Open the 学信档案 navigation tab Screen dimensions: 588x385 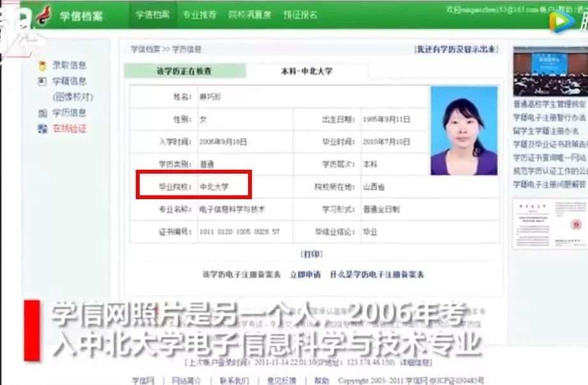(x=152, y=15)
